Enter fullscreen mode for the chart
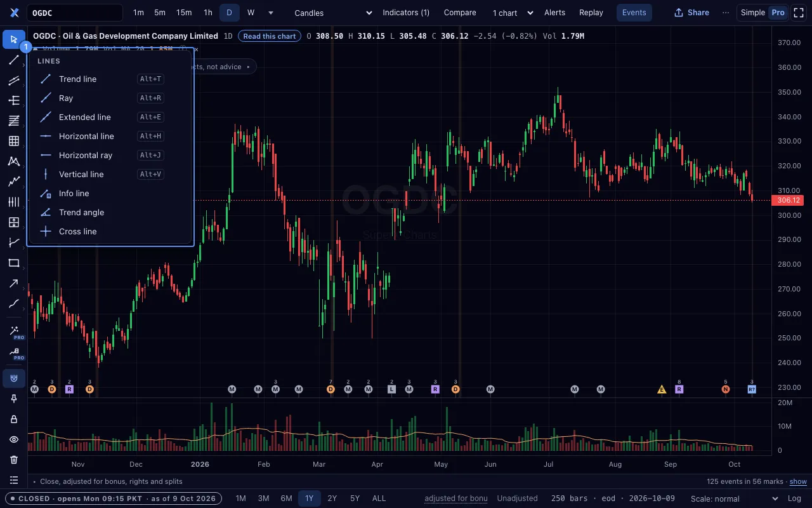This screenshot has height=508, width=812. coord(799,13)
